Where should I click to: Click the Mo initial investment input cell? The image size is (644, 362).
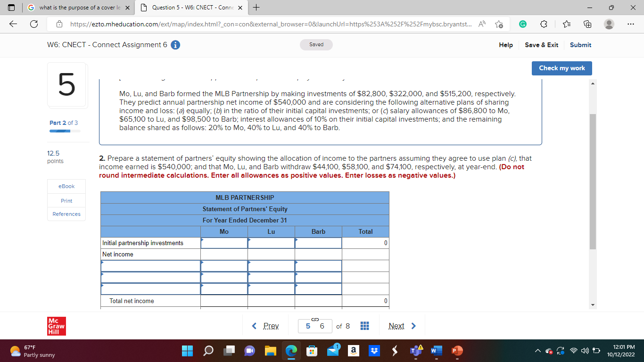(224, 243)
